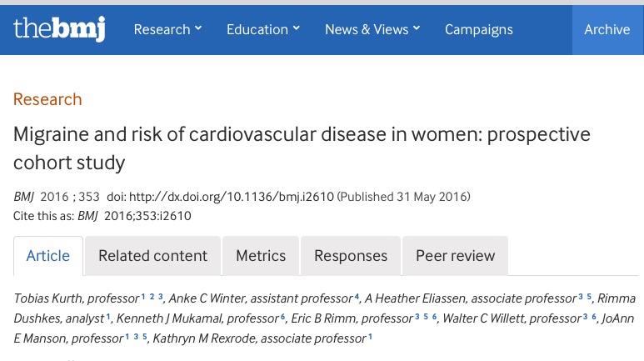Viewport: 644px width, 361px height.
Task: Expand the Research menu chevron
Action: click(198, 28)
